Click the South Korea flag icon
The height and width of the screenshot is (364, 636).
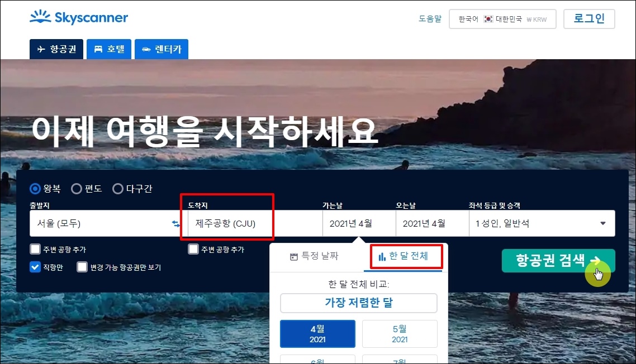click(x=488, y=19)
